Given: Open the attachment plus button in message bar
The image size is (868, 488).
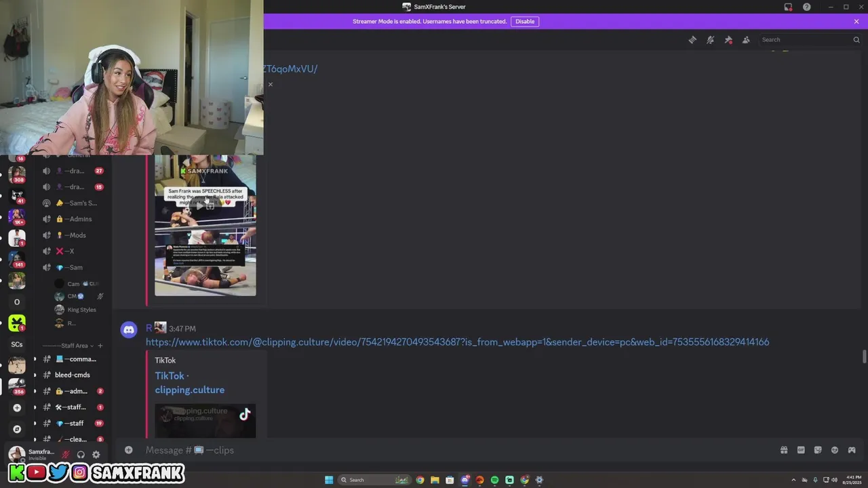Looking at the screenshot, I should 128,450.
